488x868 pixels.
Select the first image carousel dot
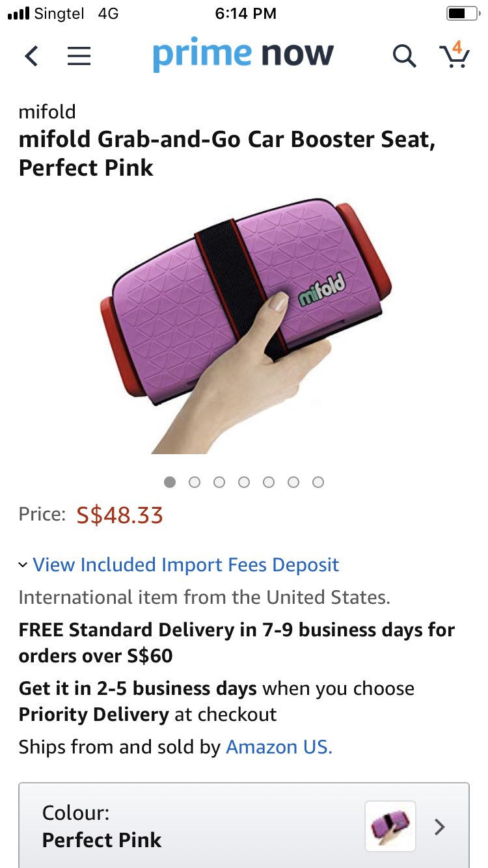click(170, 482)
